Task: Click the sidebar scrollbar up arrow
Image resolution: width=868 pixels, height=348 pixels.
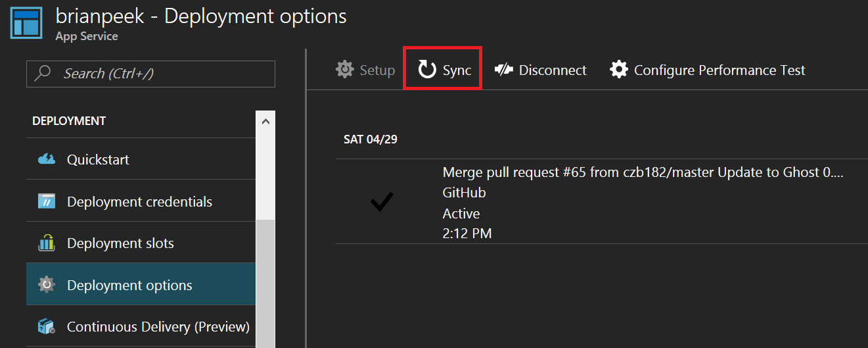Action: pyautogui.click(x=265, y=121)
